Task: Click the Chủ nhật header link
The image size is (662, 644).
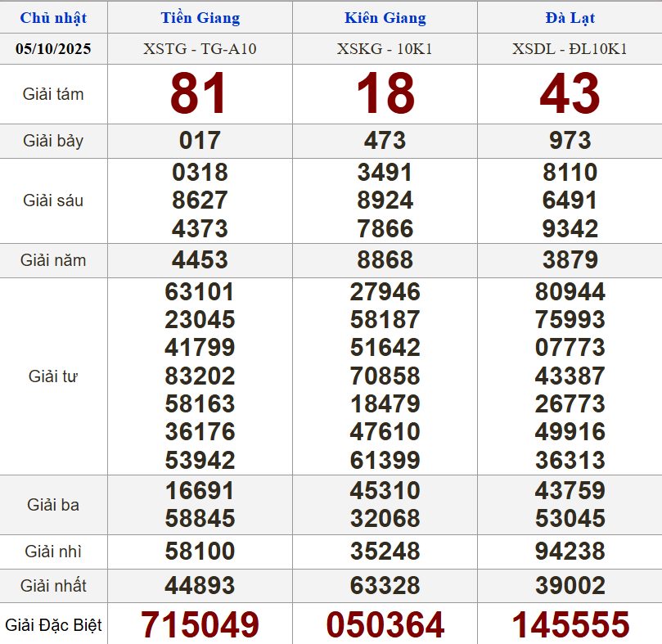Action: [x=53, y=18]
